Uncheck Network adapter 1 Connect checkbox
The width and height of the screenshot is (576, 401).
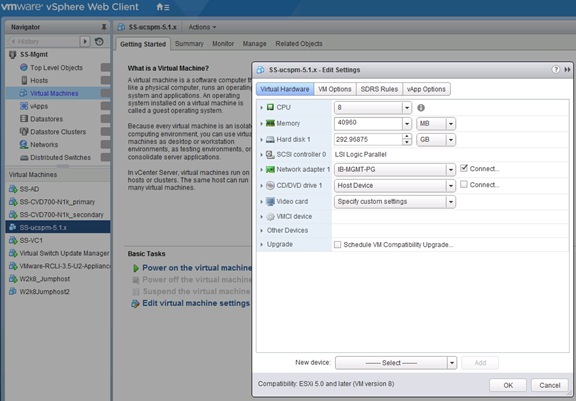coord(464,168)
